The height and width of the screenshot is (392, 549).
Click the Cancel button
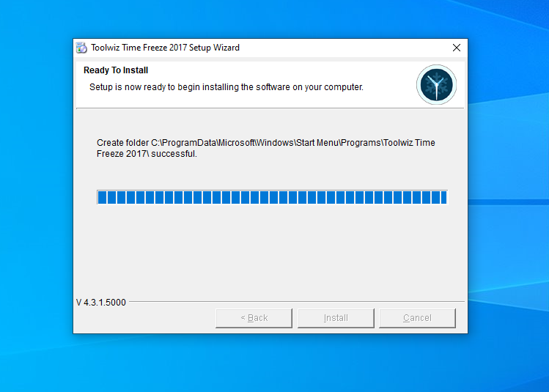coord(417,318)
